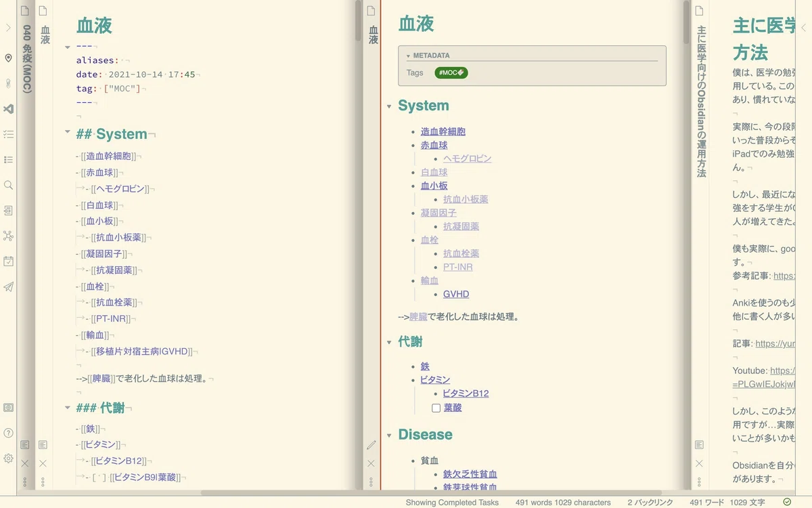Open help via the question mark icon
812x508 pixels.
coord(8,433)
